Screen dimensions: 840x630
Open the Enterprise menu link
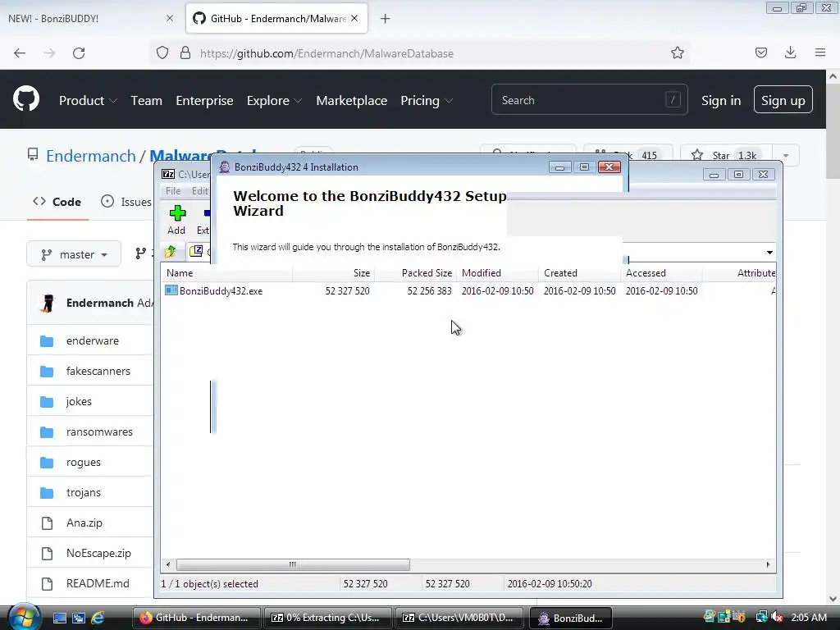point(204,100)
